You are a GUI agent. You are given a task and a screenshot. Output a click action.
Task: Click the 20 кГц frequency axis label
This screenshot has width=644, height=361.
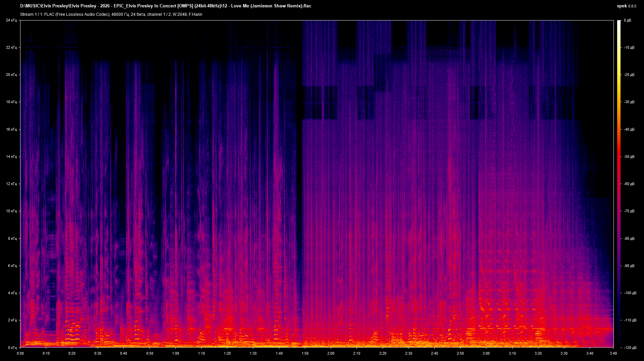(11, 75)
